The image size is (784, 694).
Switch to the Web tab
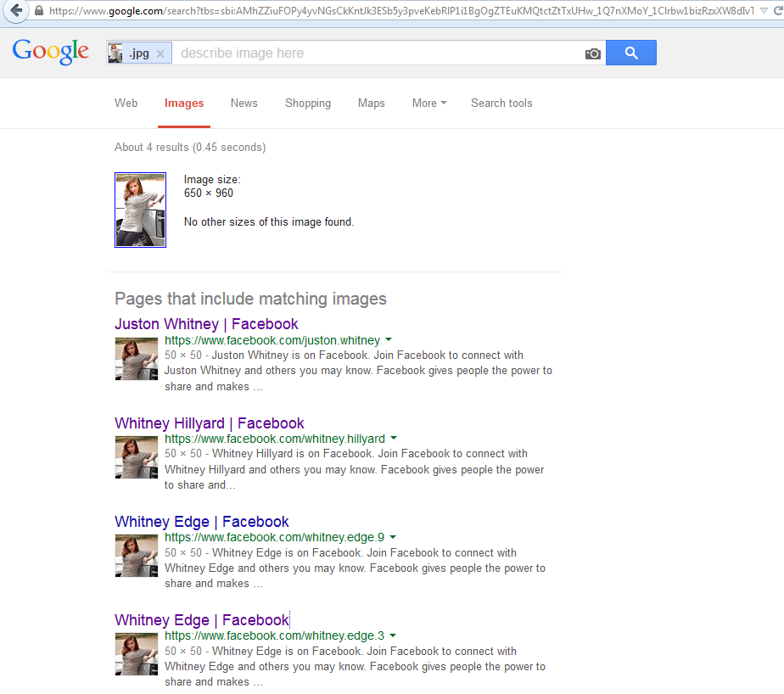click(x=126, y=103)
